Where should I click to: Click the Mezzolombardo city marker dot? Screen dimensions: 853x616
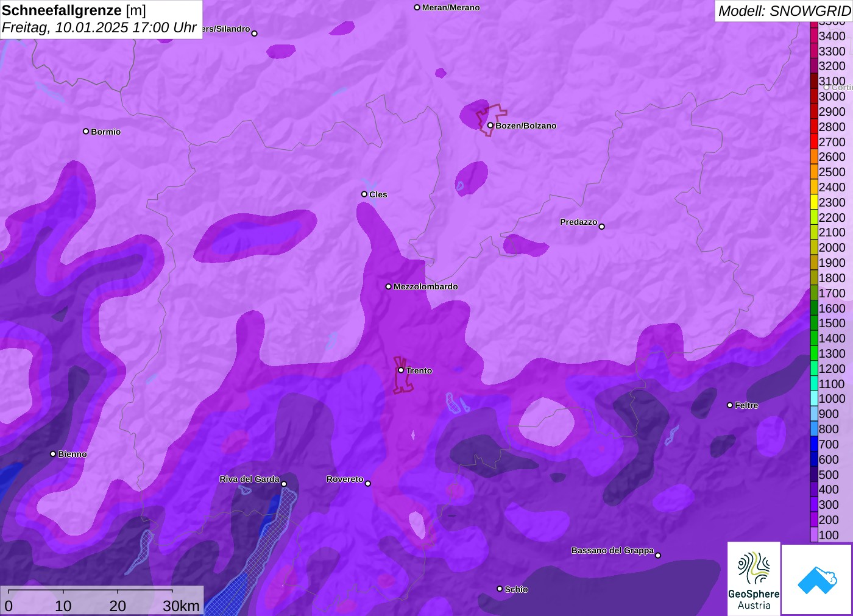(388, 286)
